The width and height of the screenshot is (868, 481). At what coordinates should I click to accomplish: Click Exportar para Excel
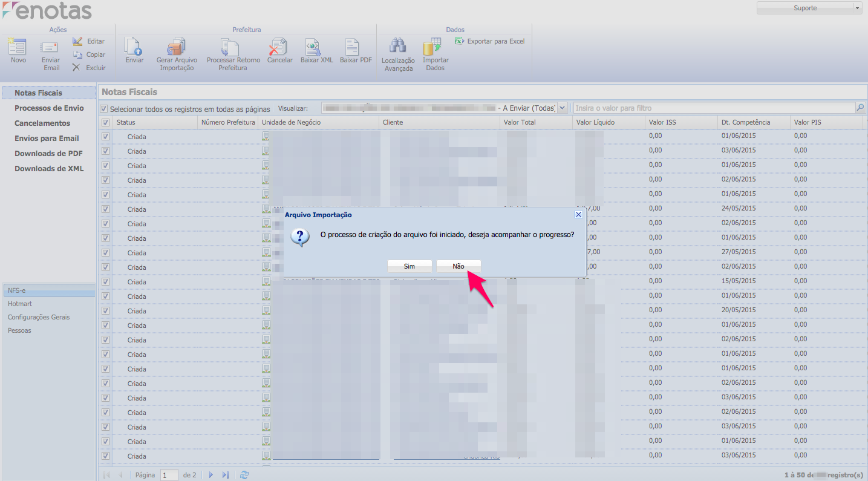(490, 41)
